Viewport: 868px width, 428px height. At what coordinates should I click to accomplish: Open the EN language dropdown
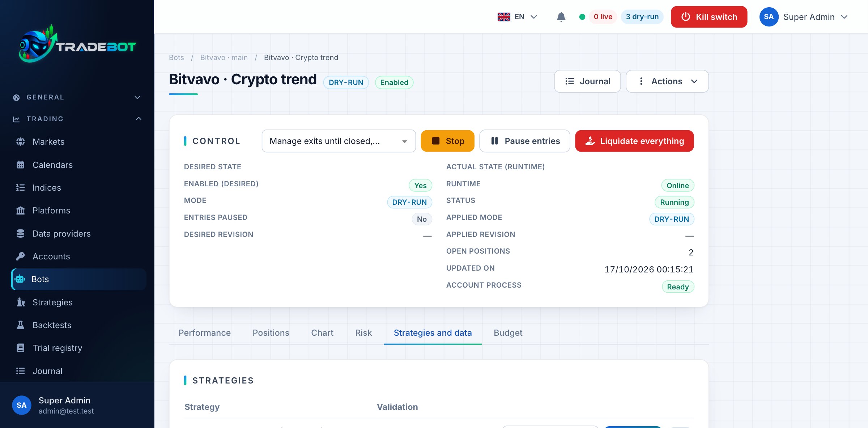(518, 17)
